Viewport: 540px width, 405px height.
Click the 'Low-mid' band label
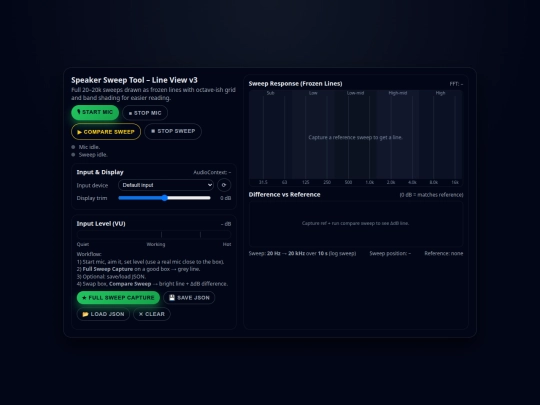point(355,93)
